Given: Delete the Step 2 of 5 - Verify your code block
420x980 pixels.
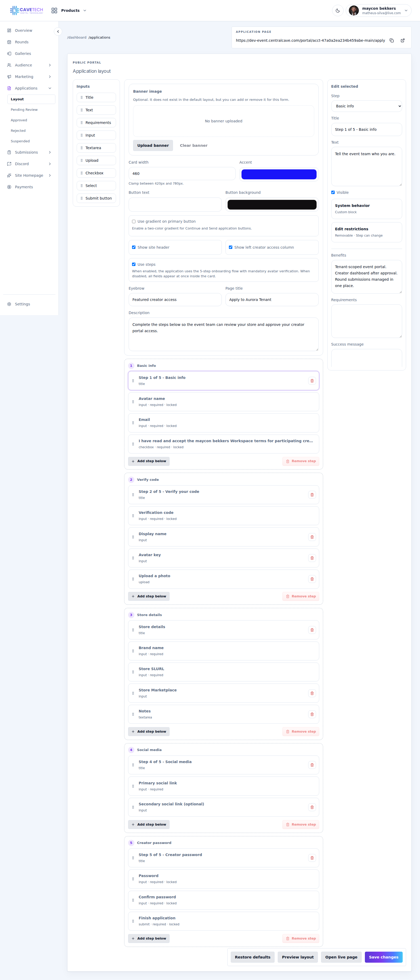Looking at the screenshot, I should (x=312, y=495).
